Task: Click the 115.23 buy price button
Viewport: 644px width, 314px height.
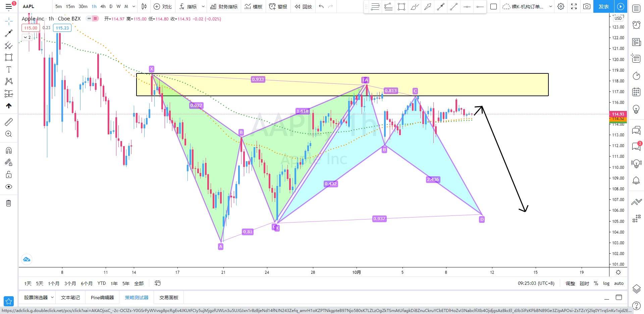Action: pyautogui.click(x=62, y=28)
